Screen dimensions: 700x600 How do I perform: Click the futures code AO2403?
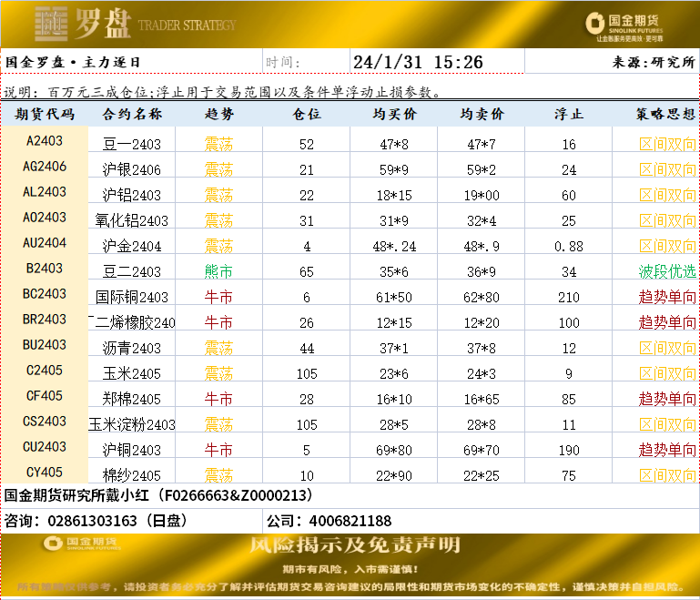point(45,217)
